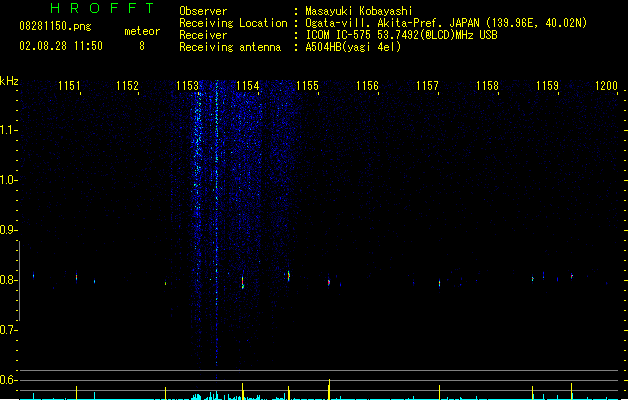Click time axis label 1159
629x400 pixels.
(x=547, y=86)
